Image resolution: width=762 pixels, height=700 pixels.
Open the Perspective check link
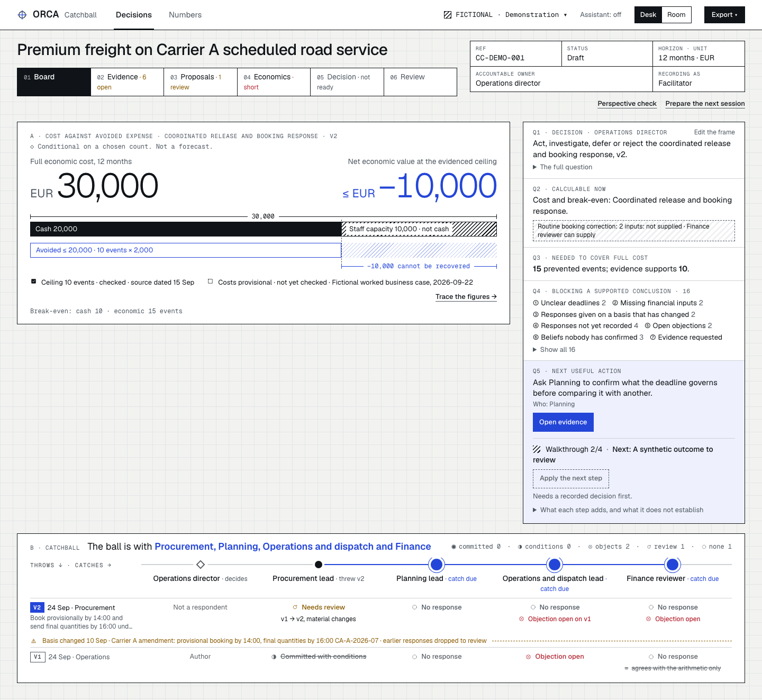(x=627, y=104)
